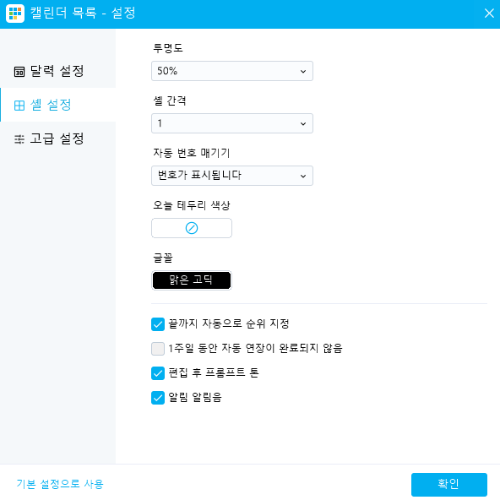
Task: Click the 자동 번호 매기기 label
Action: [192, 153]
